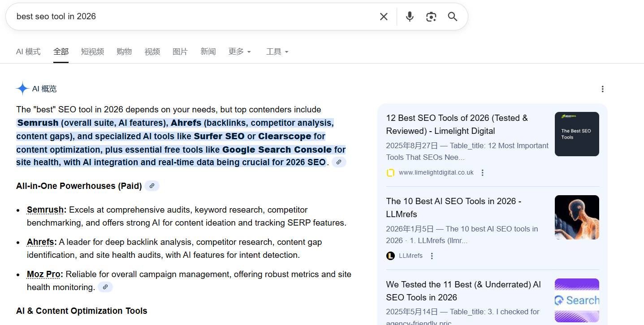Click source link icon after summary paragraph

339,162
